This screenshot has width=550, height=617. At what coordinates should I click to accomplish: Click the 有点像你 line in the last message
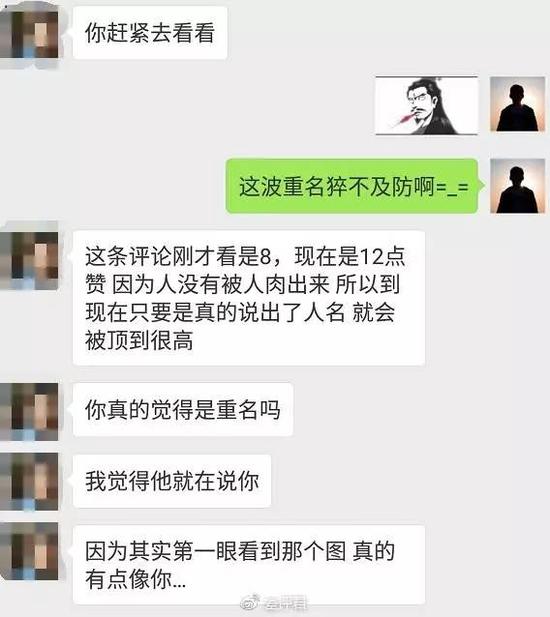135,580
